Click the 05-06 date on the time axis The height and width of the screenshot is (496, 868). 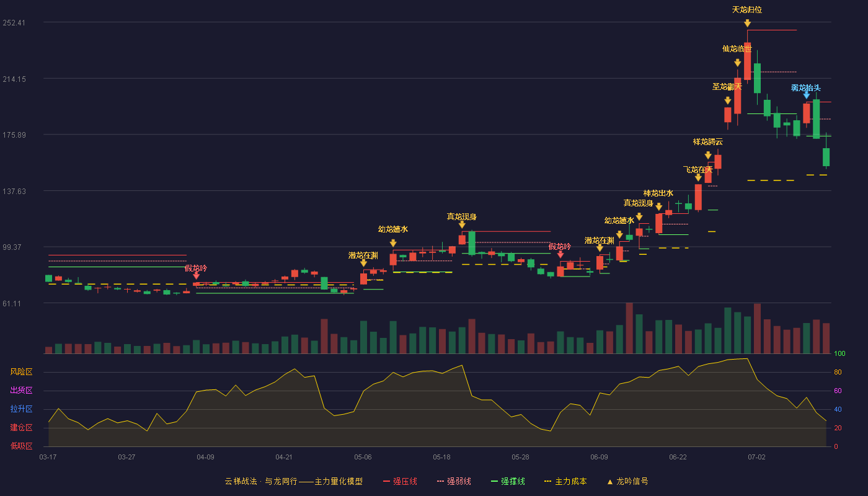(363, 457)
